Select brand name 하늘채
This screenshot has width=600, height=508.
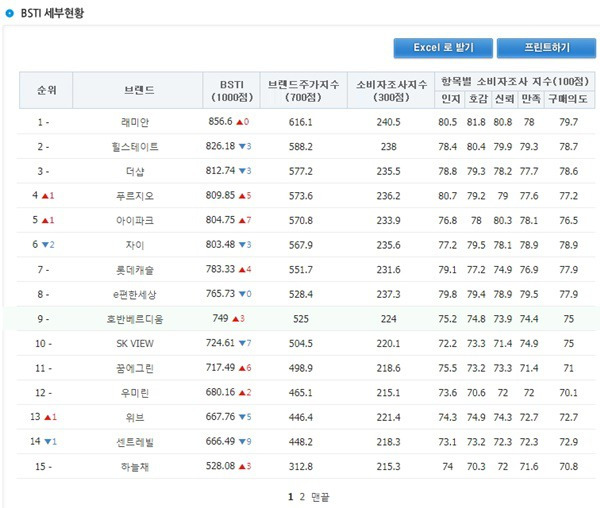[135, 467]
